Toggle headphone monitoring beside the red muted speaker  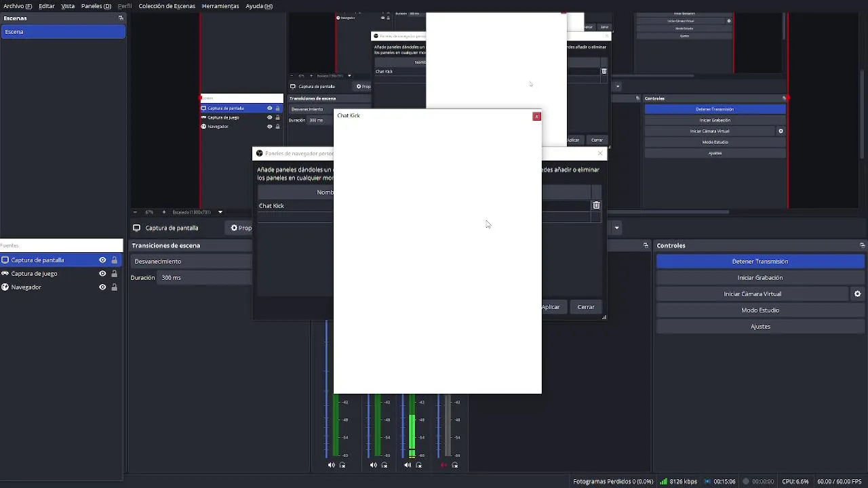click(x=455, y=465)
